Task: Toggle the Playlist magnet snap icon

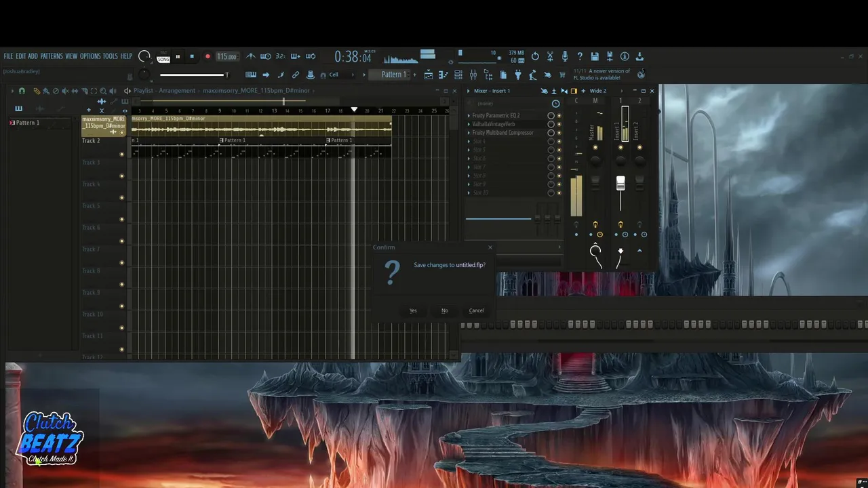Action: pyautogui.click(x=22, y=91)
